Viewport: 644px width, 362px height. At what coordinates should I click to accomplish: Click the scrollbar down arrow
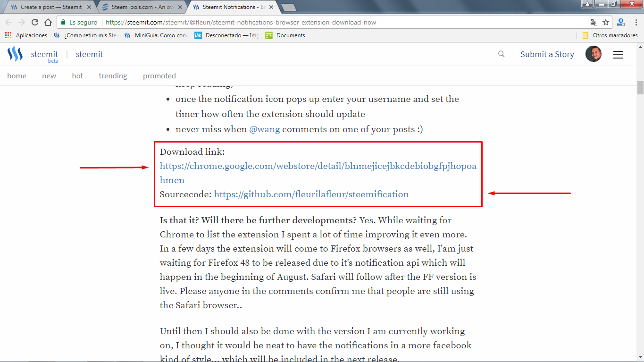[x=640, y=358]
